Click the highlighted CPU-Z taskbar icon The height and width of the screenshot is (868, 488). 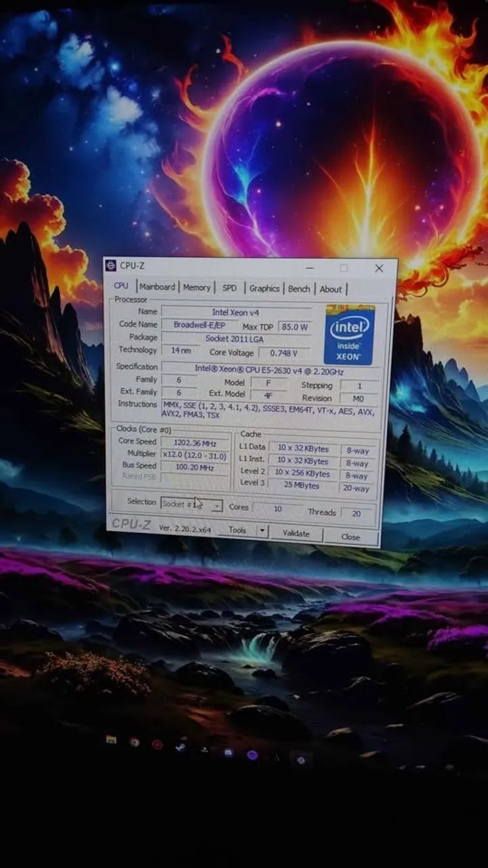click(301, 759)
